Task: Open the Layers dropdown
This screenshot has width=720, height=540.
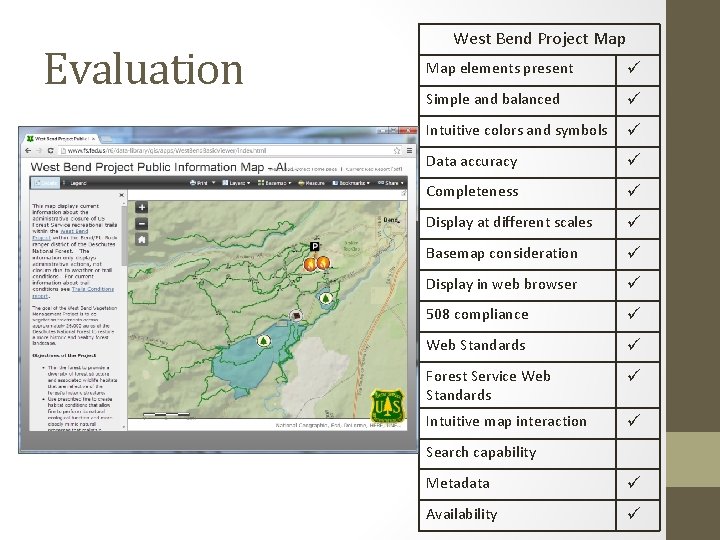Action: [236, 183]
